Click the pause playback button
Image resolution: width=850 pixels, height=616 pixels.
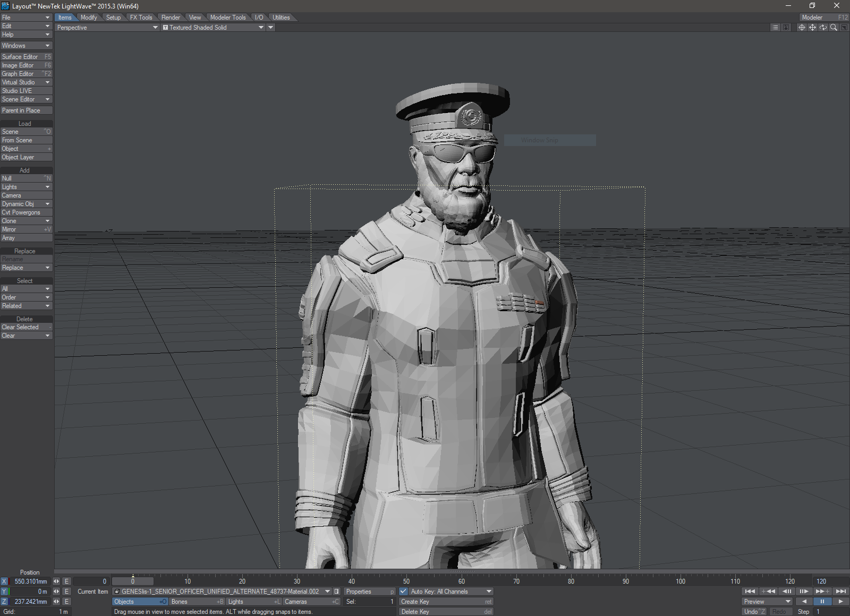click(822, 602)
